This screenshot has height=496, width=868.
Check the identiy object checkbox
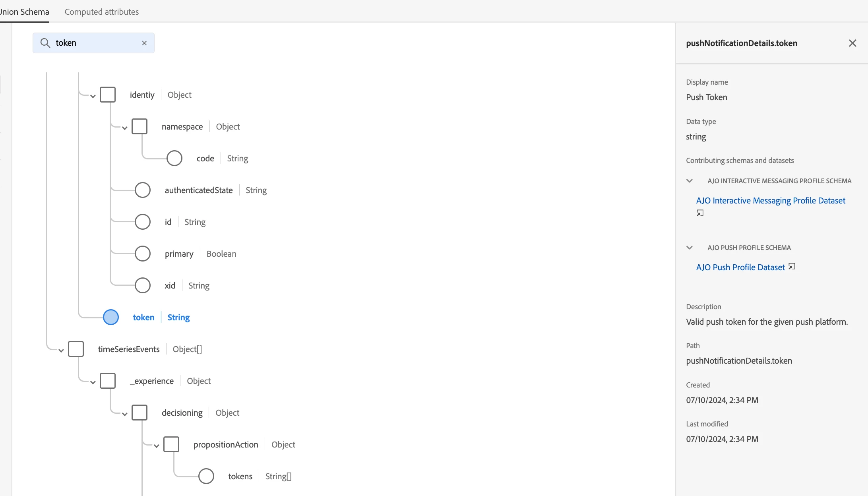click(108, 95)
